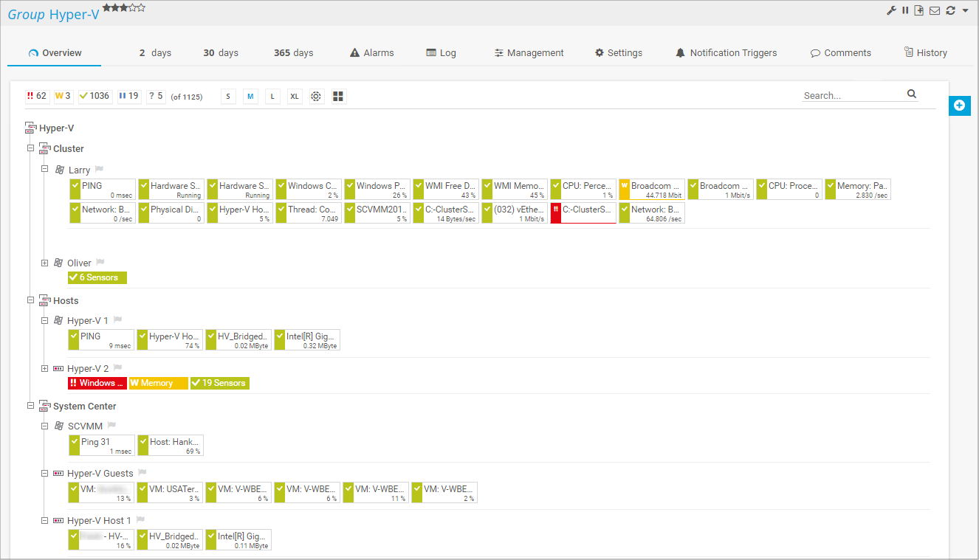Click the envelope icon in the header
The width and height of the screenshot is (979, 560).
click(935, 10)
